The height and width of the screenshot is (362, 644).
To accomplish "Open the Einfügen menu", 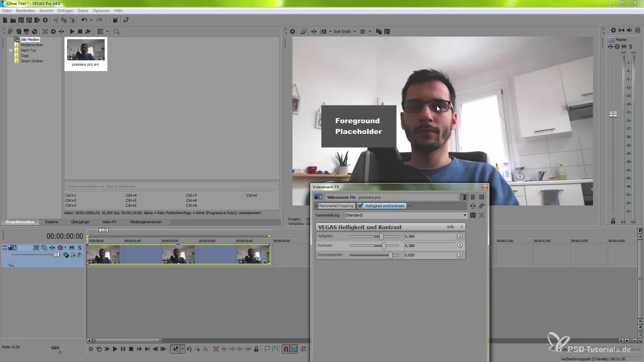I will pyautogui.click(x=65, y=11).
